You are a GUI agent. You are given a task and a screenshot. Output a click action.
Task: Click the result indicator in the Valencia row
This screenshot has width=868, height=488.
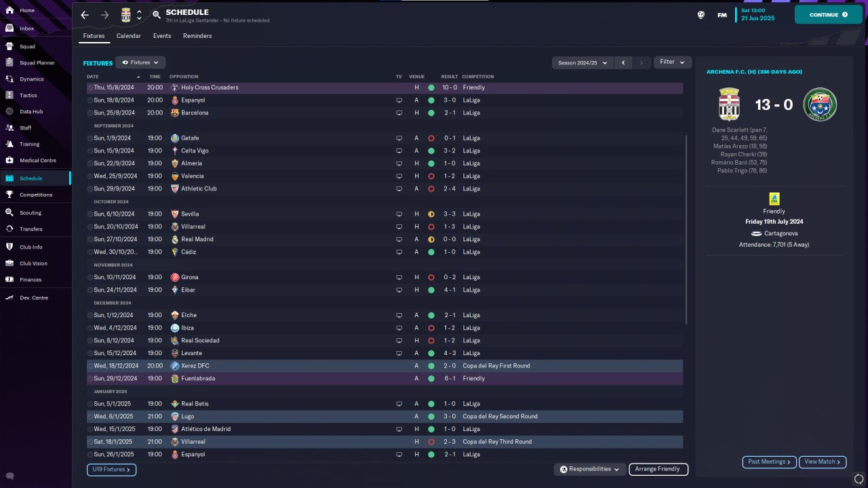point(431,176)
